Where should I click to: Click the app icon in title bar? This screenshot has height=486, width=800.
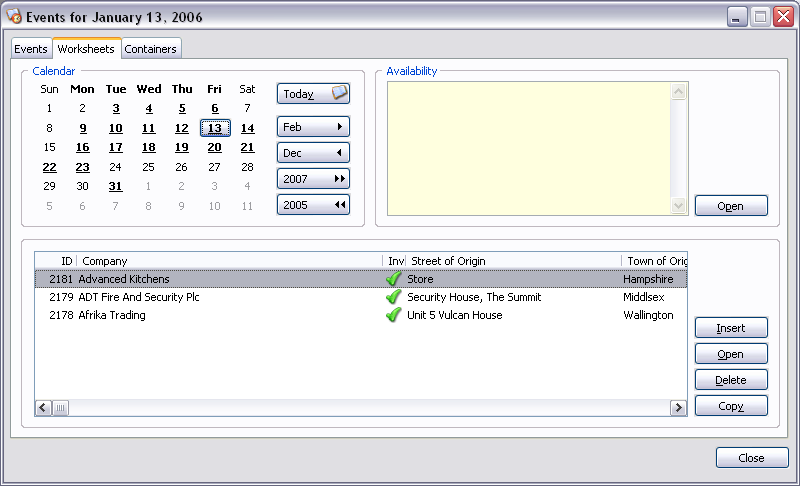14,17
